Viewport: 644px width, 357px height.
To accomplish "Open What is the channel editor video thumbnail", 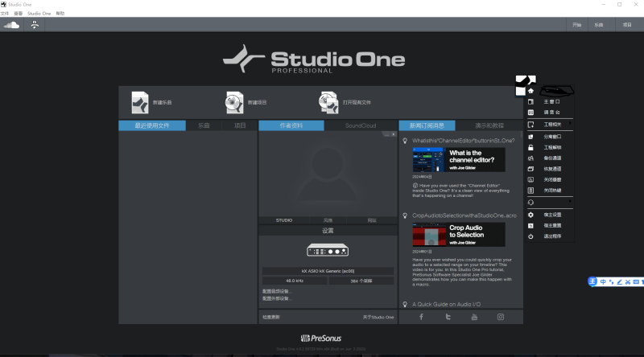I will tap(459, 160).
